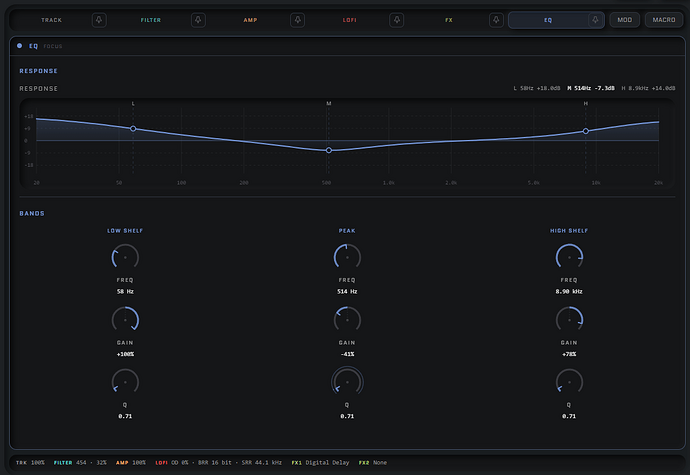The image size is (690, 475).
Task: Select the H band node on response curve
Action: (x=586, y=131)
